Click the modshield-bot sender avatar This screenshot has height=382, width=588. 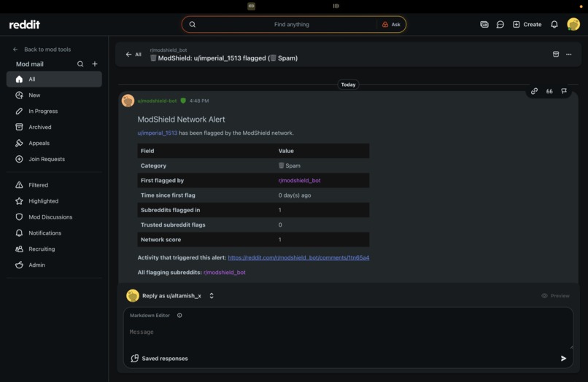pos(128,101)
